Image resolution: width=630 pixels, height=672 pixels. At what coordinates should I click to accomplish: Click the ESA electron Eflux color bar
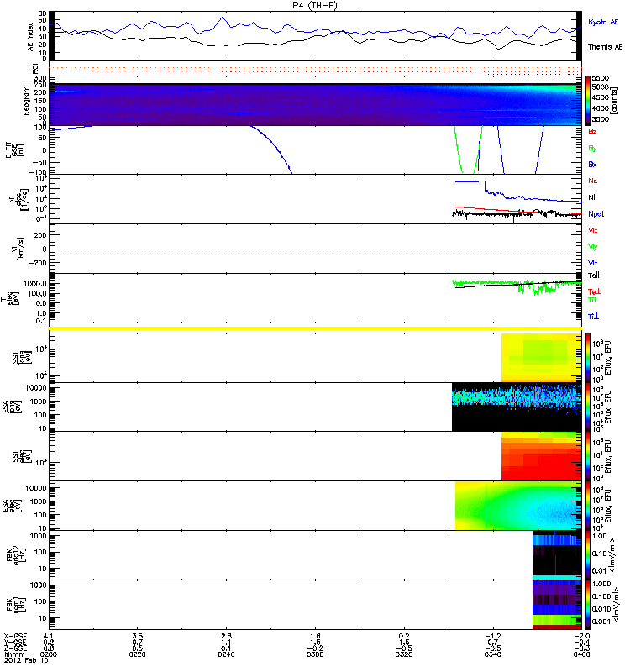tap(587, 506)
